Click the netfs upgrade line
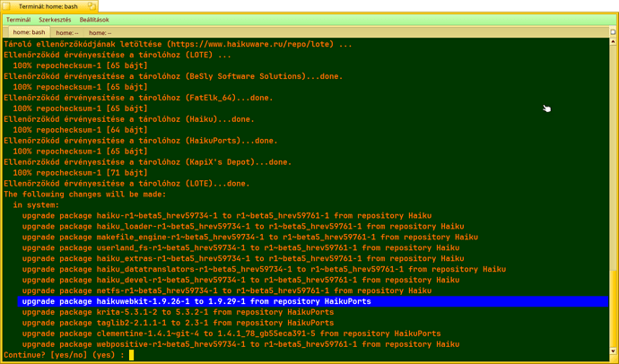The width and height of the screenshot is (619, 364). tap(227, 290)
